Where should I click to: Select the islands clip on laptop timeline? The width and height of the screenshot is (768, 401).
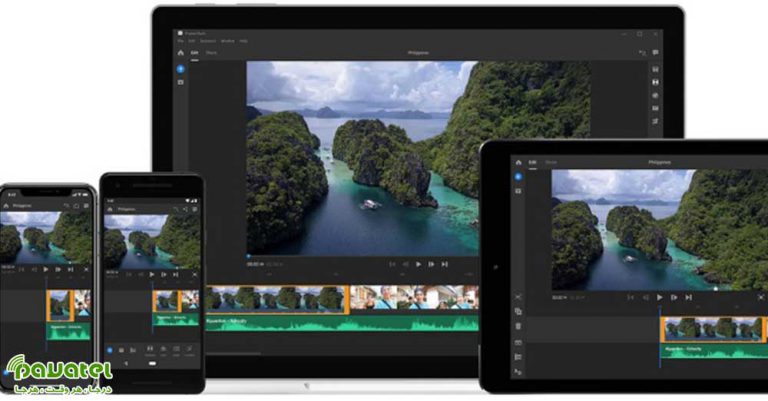point(278,299)
